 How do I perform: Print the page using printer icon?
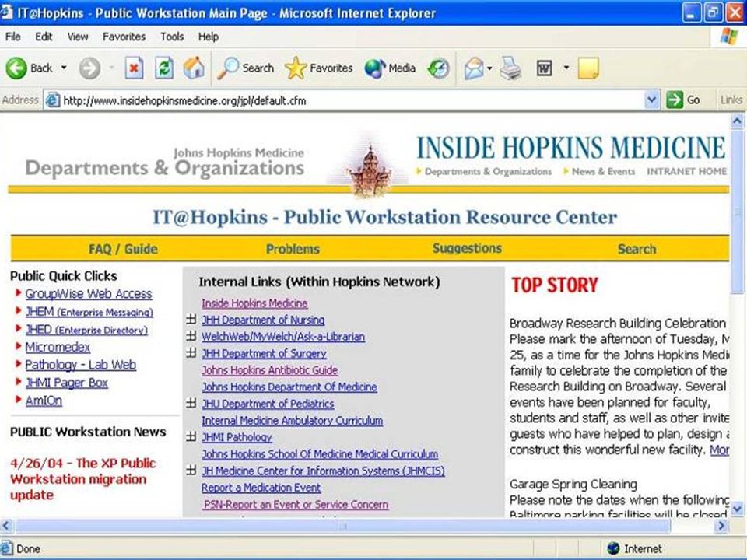coord(510,68)
